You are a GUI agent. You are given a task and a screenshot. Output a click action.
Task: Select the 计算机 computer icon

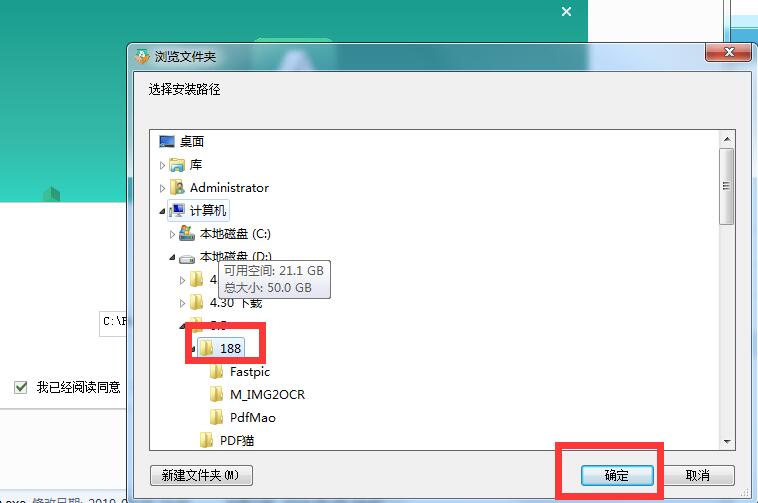pos(177,210)
